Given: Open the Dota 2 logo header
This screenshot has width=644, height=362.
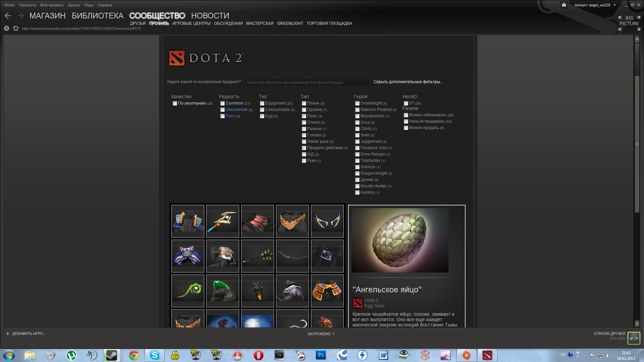Looking at the screenshot, I should (x=206, y=58).
